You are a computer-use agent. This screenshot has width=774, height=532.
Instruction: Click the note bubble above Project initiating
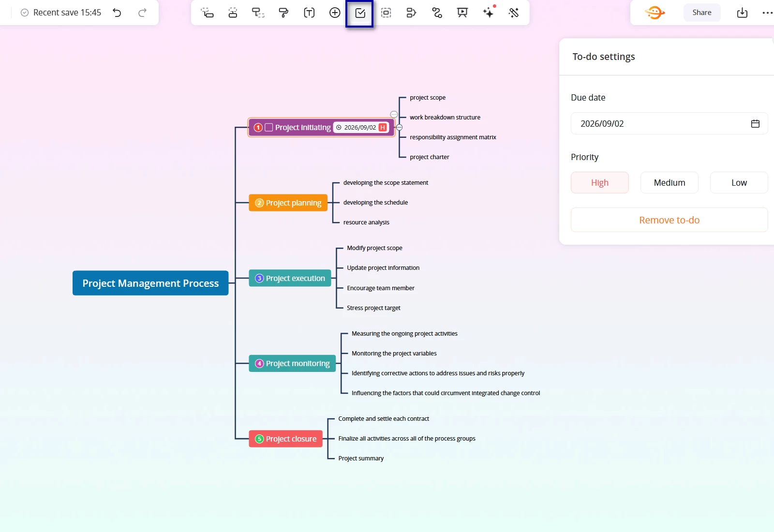[x=394, y=115]
